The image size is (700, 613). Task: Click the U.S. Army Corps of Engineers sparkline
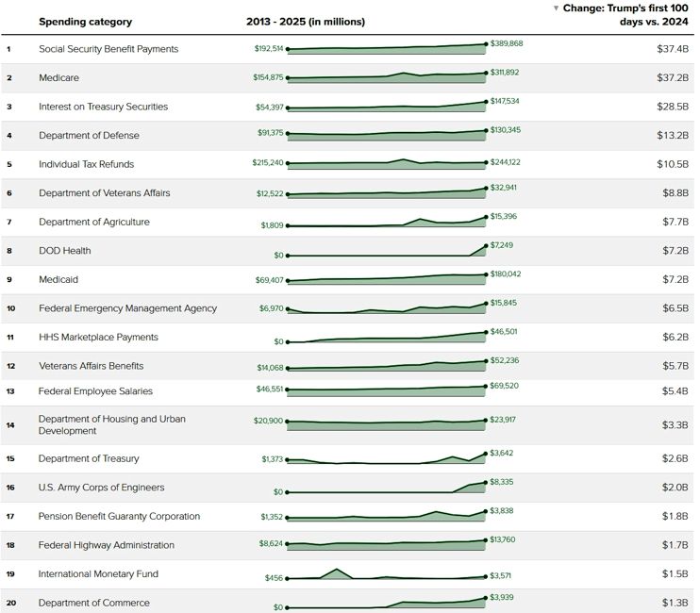click(386, 489)
